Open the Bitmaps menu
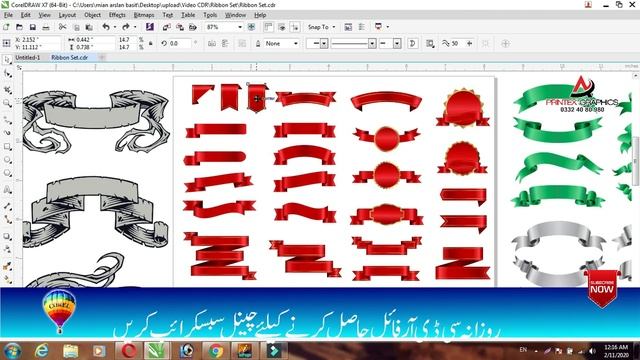This screenshot has height=360, width=640. 144,15
